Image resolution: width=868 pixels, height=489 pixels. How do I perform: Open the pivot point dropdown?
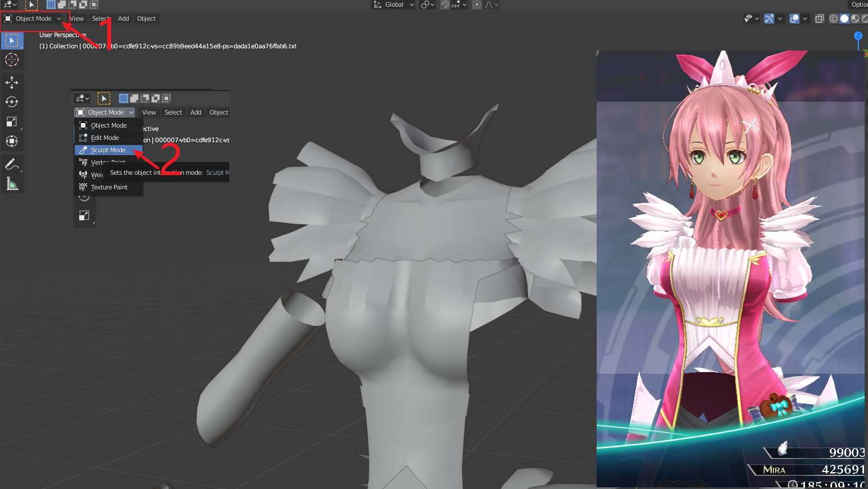(x=428, y=4)
